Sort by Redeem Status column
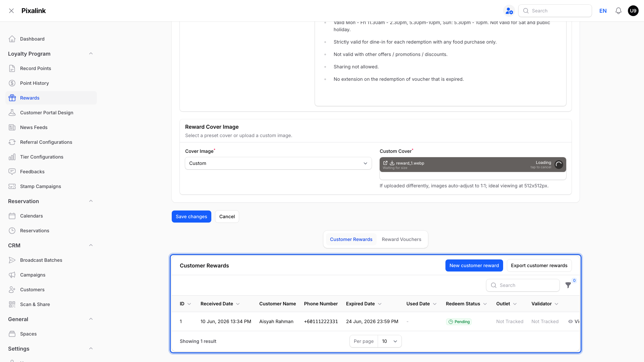This screenshot has height=362, width=644. 466,304
